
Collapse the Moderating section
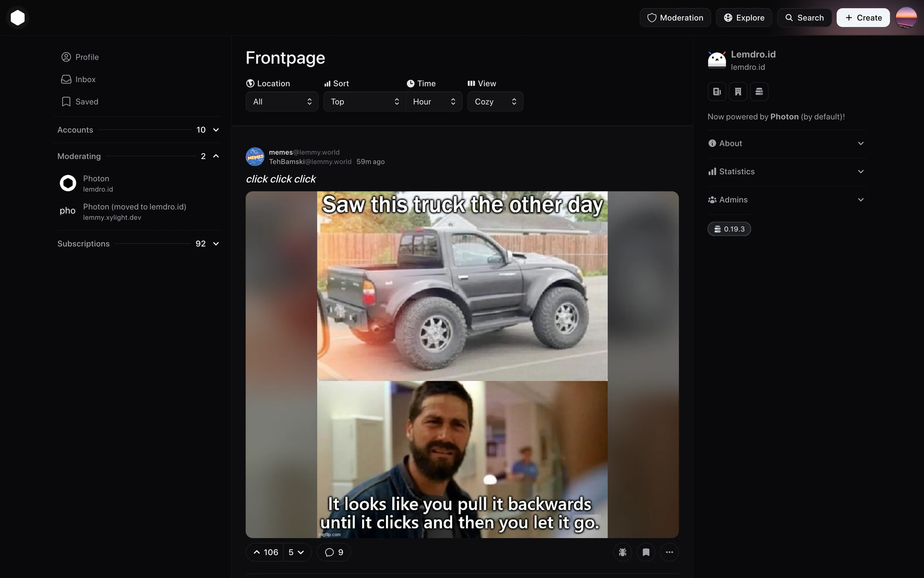point(138,156)
